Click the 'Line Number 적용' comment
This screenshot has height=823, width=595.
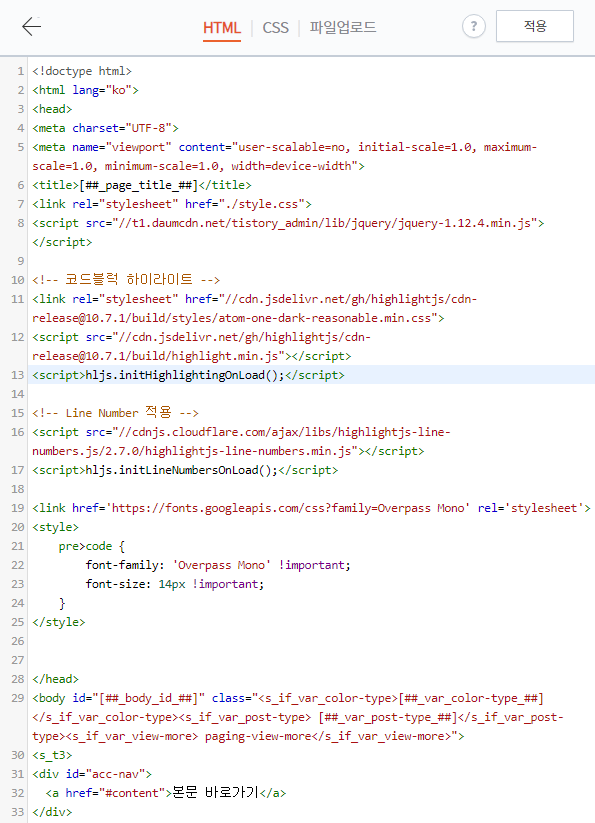[115, 413]
